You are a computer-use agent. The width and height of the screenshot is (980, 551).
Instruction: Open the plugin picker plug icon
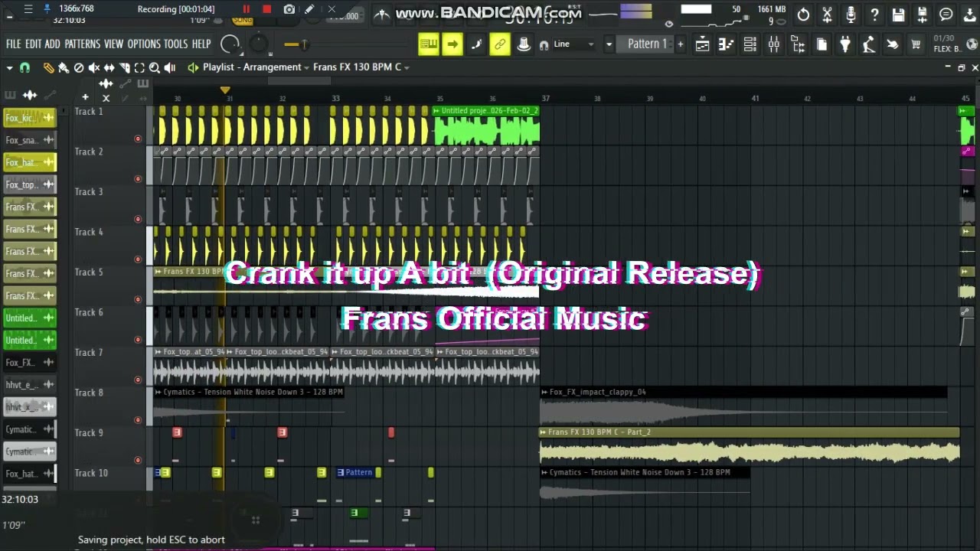[845, 44]
